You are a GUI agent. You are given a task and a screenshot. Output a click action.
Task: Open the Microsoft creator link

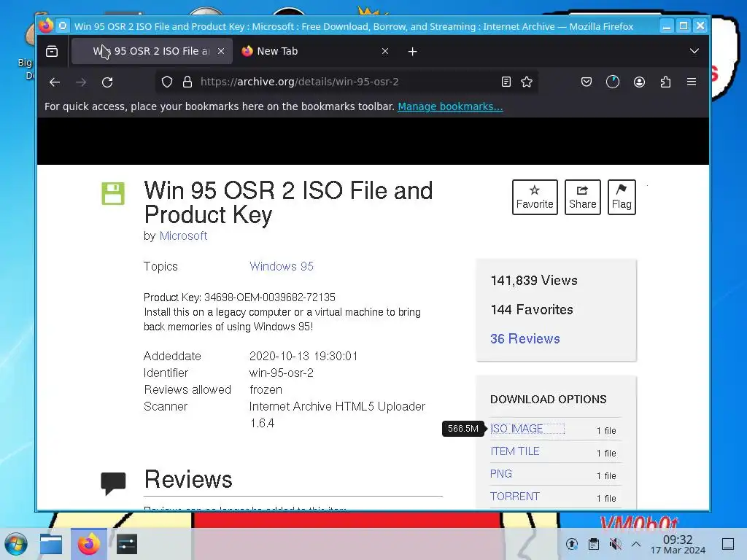183,236
